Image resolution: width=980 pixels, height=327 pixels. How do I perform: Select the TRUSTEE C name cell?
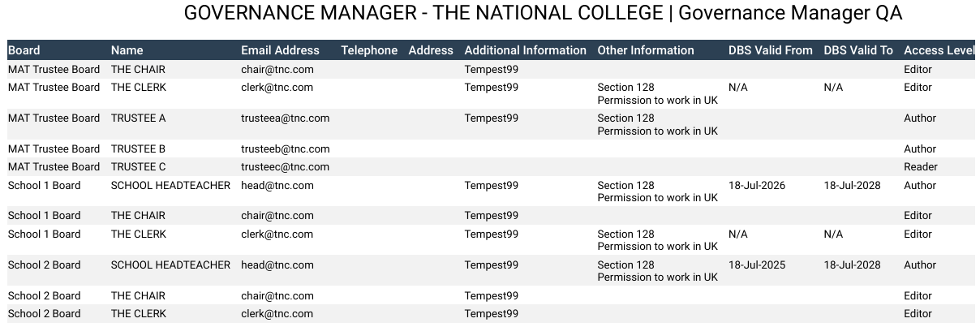[139, 167]
